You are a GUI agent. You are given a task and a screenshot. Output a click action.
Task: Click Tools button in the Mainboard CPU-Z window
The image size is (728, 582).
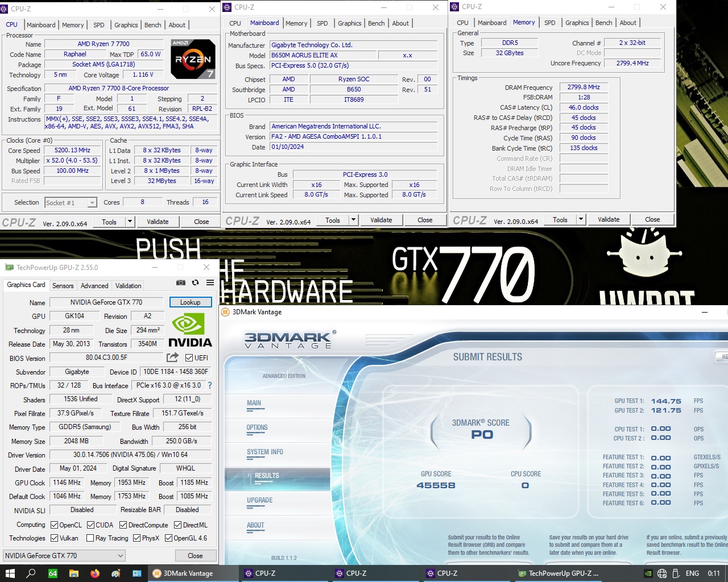(333, 220)
